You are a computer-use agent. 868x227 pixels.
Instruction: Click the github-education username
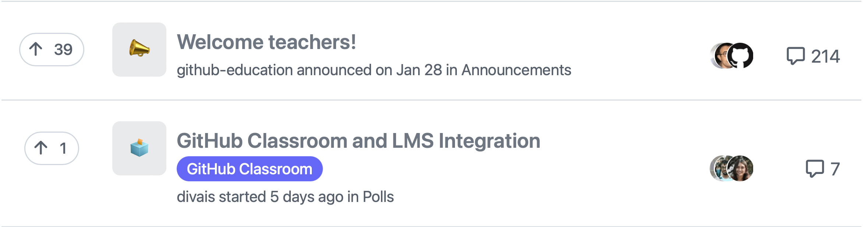[x=234, y=70]
